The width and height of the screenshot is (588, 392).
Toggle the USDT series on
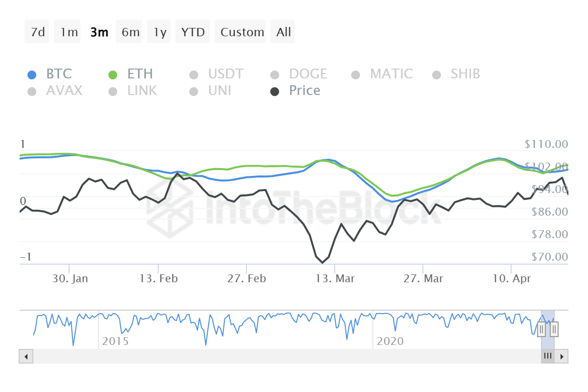click(195, 73)
